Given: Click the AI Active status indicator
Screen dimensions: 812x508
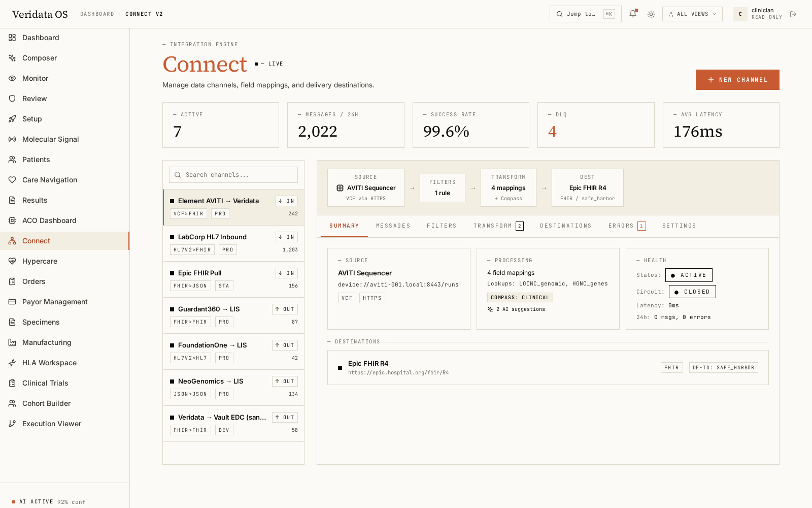Looking at the screenshot, I should [x=49, y=502].
